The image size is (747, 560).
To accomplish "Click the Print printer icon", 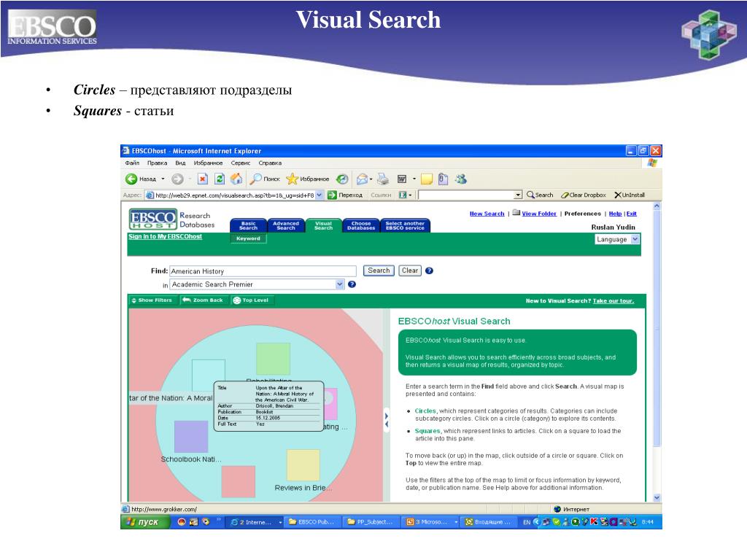I will click(x=383, y=179).
